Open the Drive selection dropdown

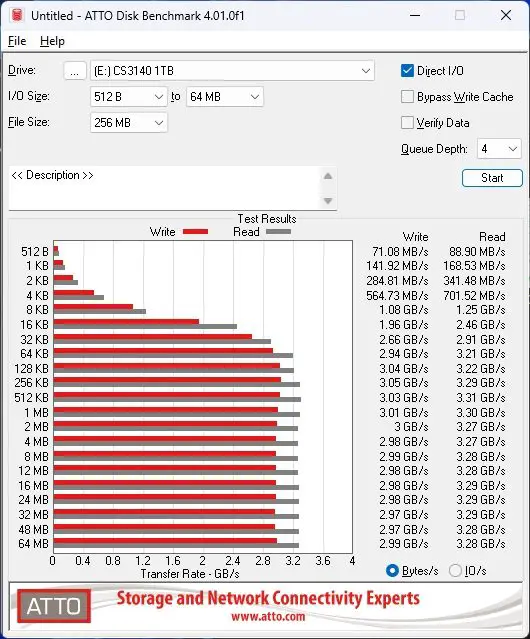pyautogui.click(x=232, y=71)
